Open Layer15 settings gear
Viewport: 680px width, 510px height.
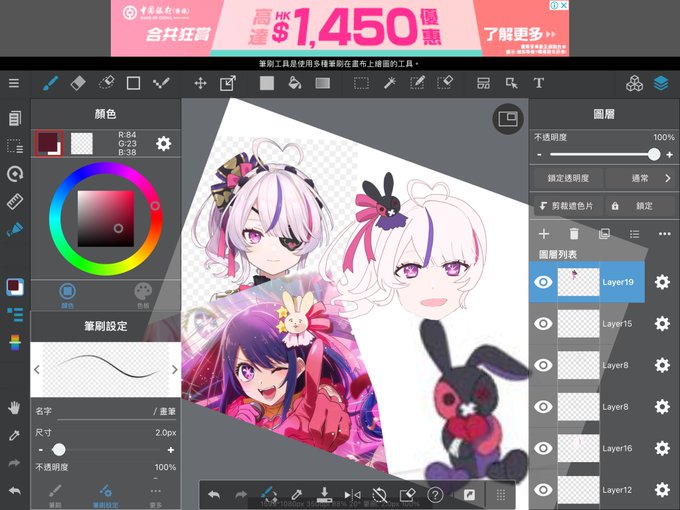click(662, 324)
